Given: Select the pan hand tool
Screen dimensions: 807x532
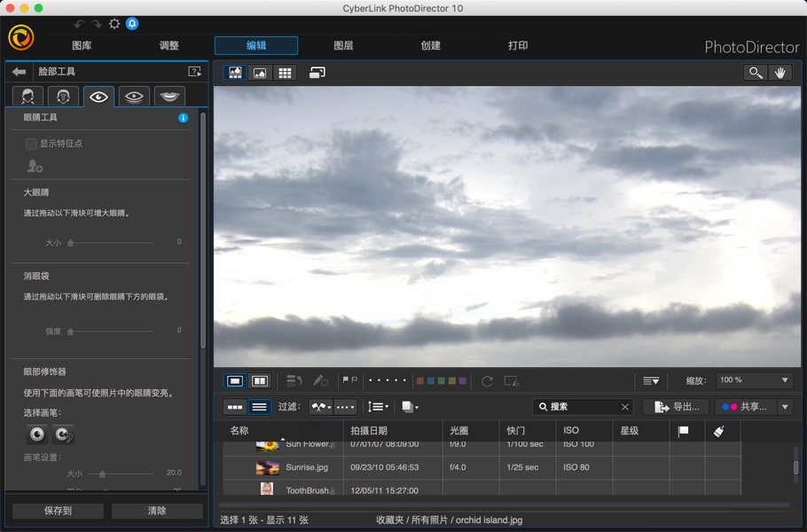Looking at the screenshot, I should tap(780, 72).
